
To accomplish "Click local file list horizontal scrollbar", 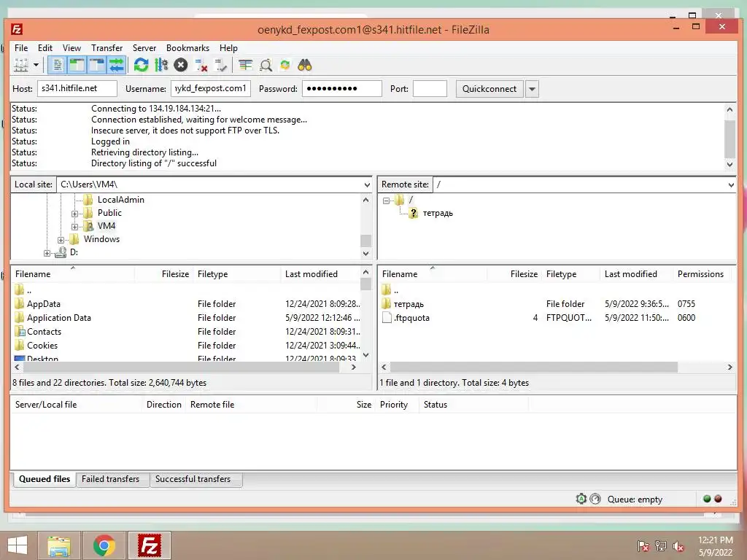I will (x=181, y=367).
